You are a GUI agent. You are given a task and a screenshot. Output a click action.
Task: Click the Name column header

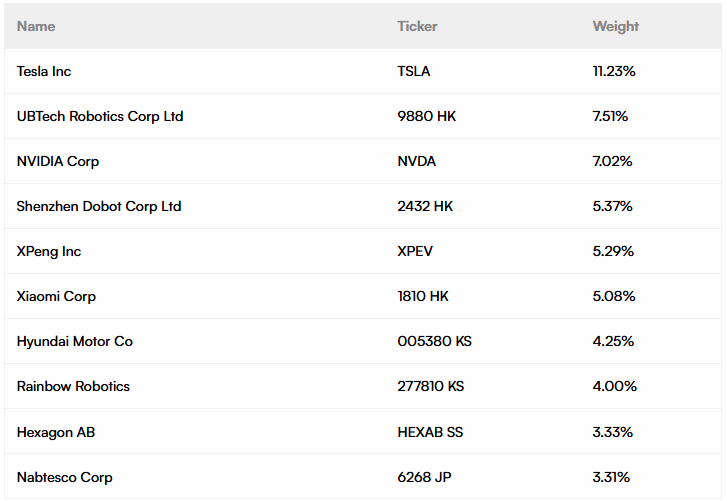(36, 26)
